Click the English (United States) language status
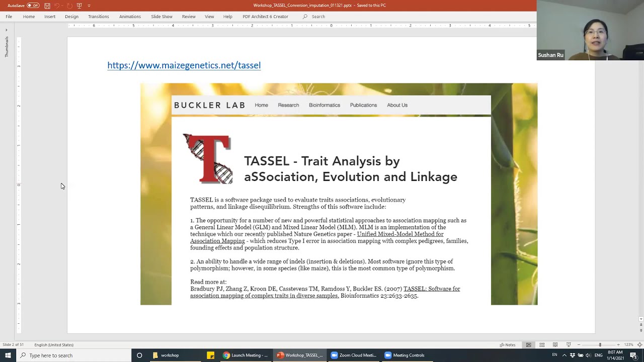 (54, 345)
